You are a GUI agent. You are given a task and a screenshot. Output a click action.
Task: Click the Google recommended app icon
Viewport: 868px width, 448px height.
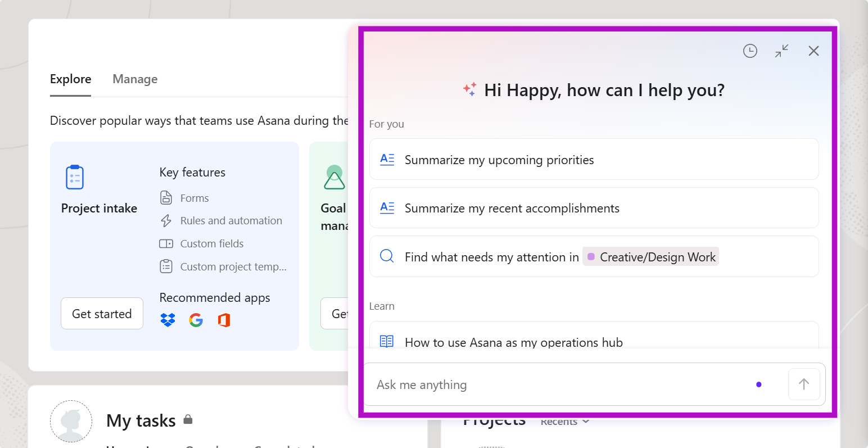pyautogui.click(x=196, y=320)
